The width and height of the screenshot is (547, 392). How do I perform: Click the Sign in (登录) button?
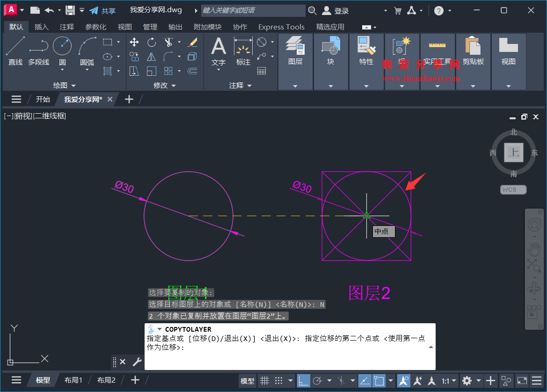[x=335, y=11]
